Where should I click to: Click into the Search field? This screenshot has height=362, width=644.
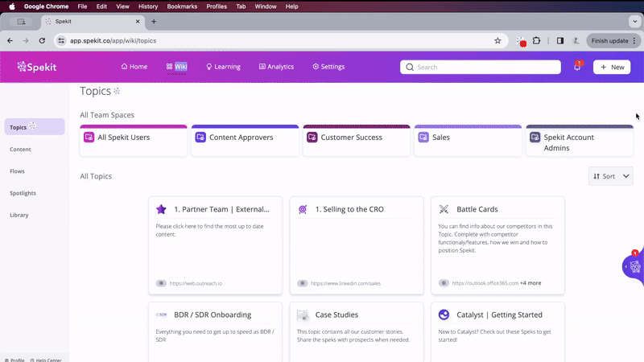coord(481,67)
